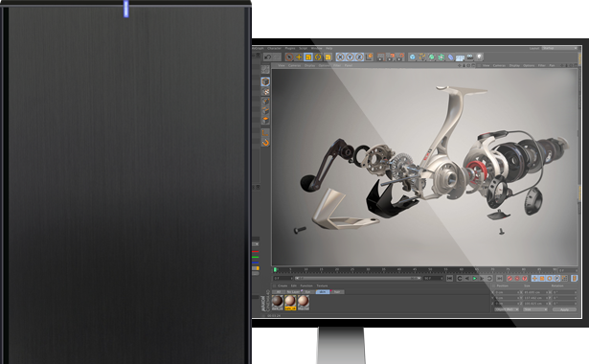Select the Rotate tool icon
This screenshot has height=364, width=589.
point(318,57)
